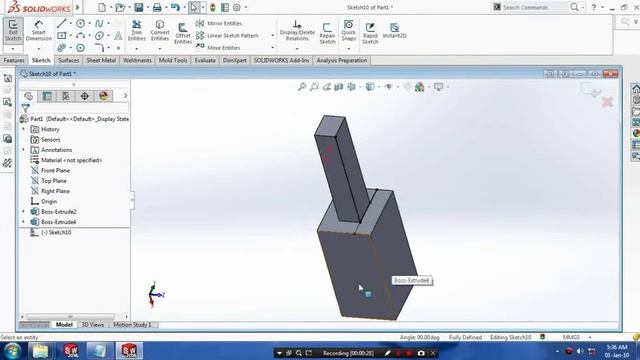The height and width of the screenshot is (360, 640).
Task: Switch to the SOLIDWORKS Add-Ins tab
Action: pyautogui.click(x=281, y=60)
